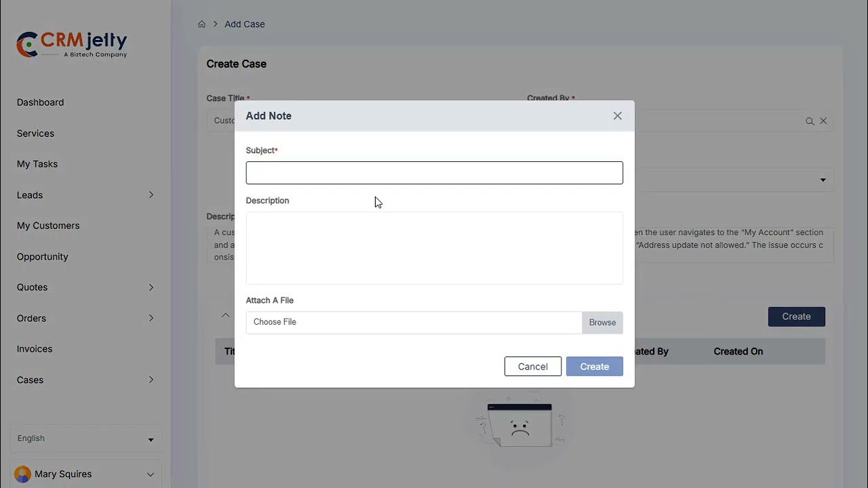Expand the Orders submenu arrow
868x488 pixels.
point(151,318)
